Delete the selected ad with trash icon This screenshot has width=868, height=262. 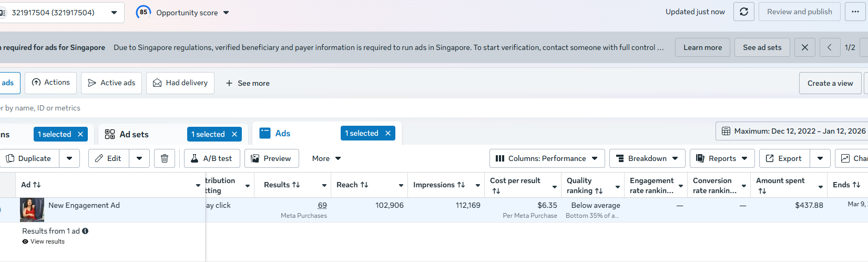165,158
